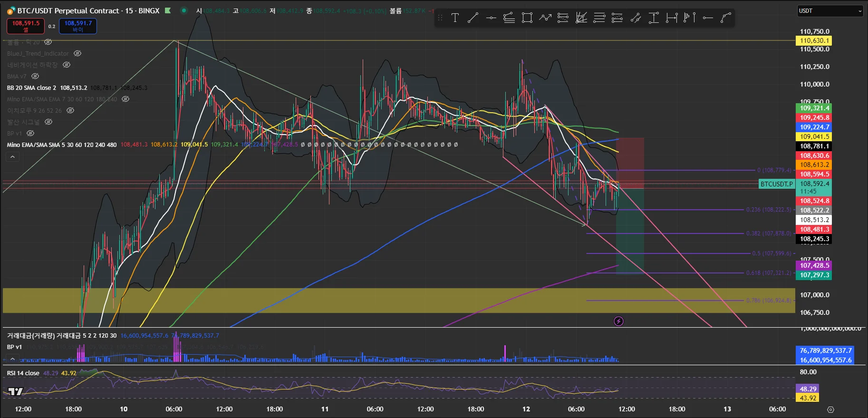Select the rectangle drawing tool
The height and width of the screenshot is (418, 868).
click(527, 18)
